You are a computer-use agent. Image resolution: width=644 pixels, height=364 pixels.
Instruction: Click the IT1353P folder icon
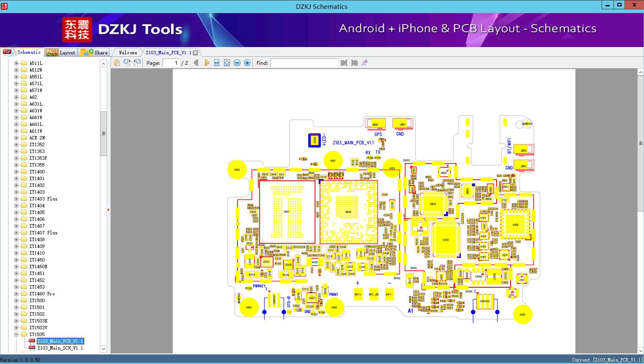(24, 158)
